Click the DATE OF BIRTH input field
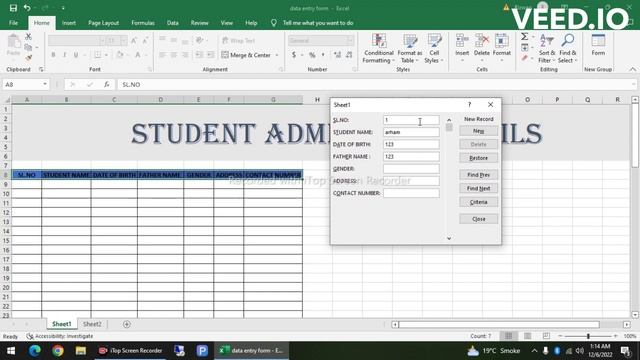This screenshot has width=640, height=360. (x=411, y=144)
